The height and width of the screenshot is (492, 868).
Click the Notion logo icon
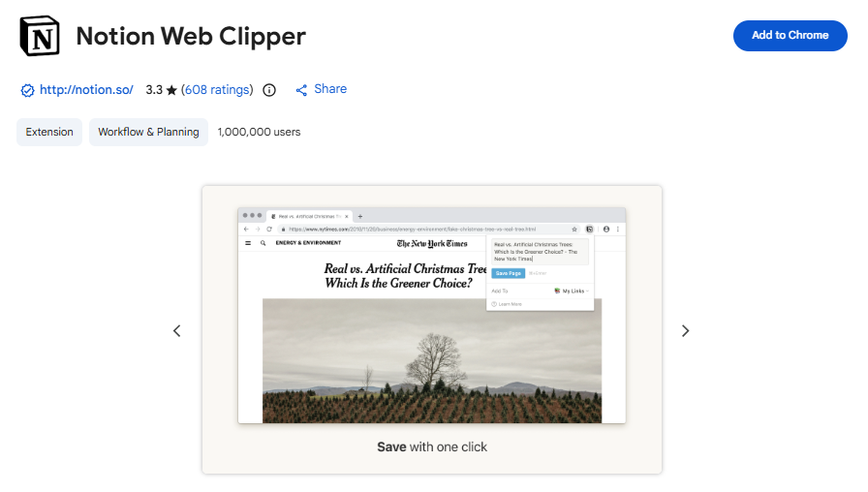coord(40,36)
